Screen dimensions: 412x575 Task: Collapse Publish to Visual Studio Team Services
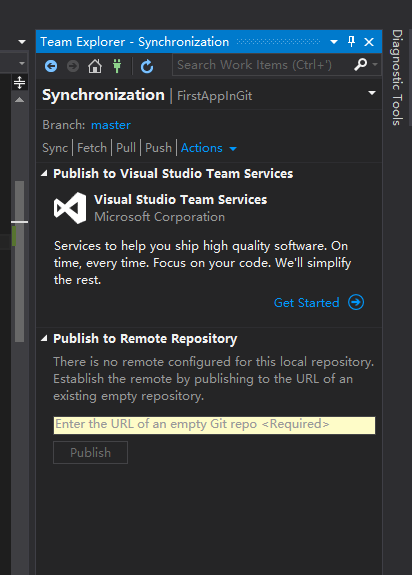pos(44,173)
